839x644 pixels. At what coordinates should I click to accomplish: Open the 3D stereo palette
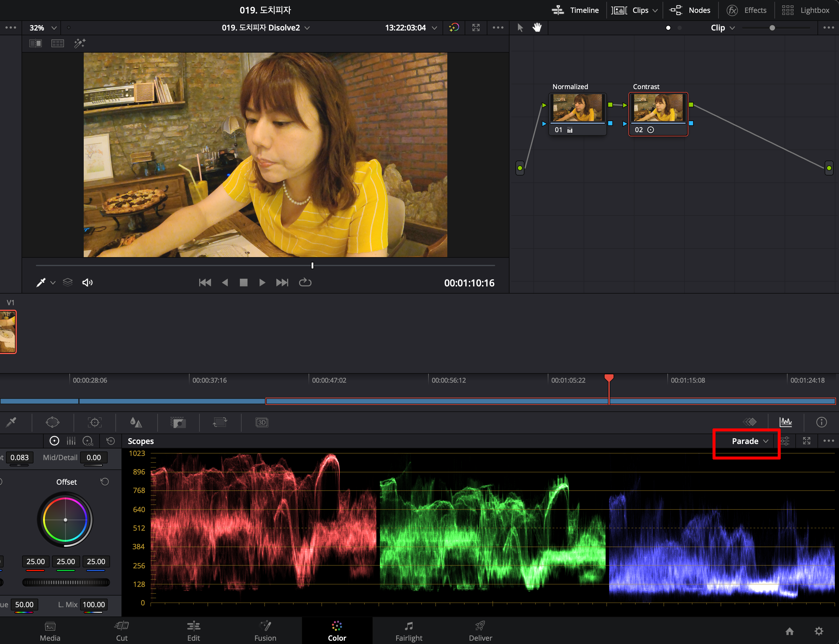(262, 422)
